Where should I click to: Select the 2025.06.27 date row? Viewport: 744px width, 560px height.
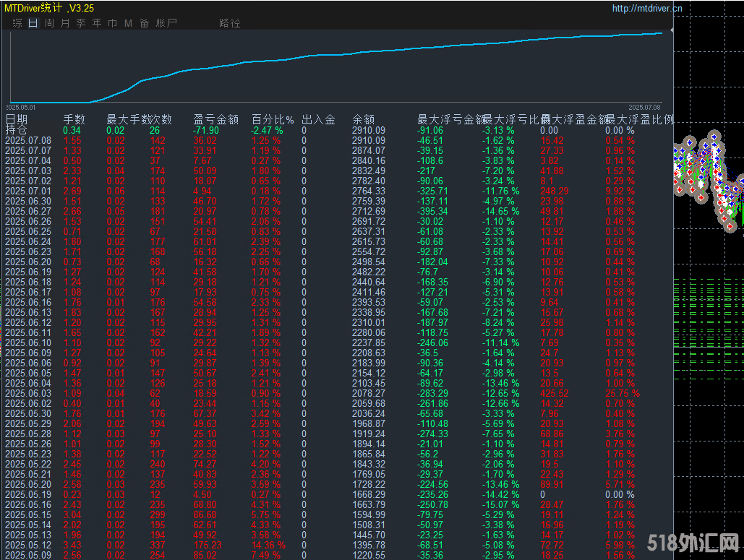(28, 212)
